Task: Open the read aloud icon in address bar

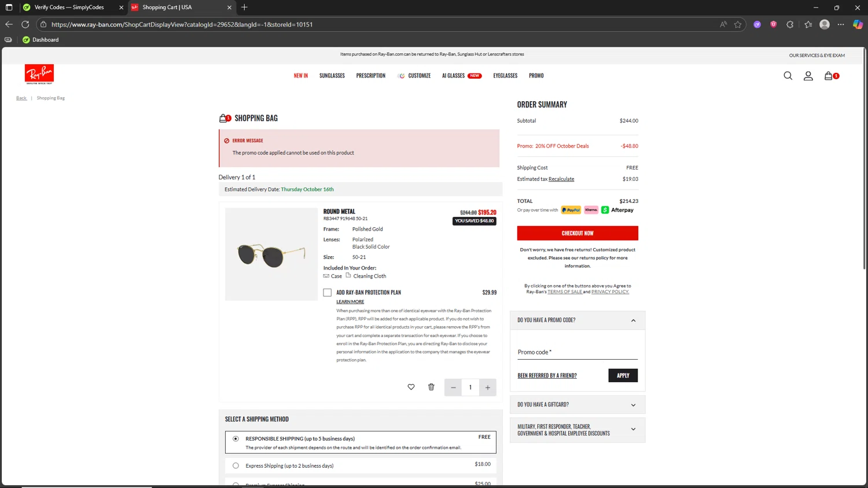Action: pyautogui.click(x=723, y=24)
